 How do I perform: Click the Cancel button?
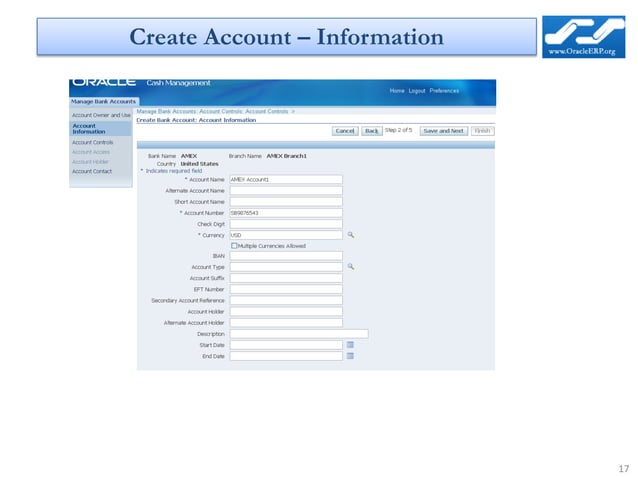click(x=345, y=131)
